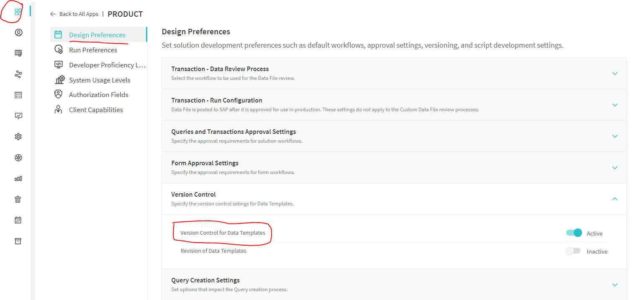Click Back to All Apps link
Viewport: 644px width, 300px height.
pos(74,14)
